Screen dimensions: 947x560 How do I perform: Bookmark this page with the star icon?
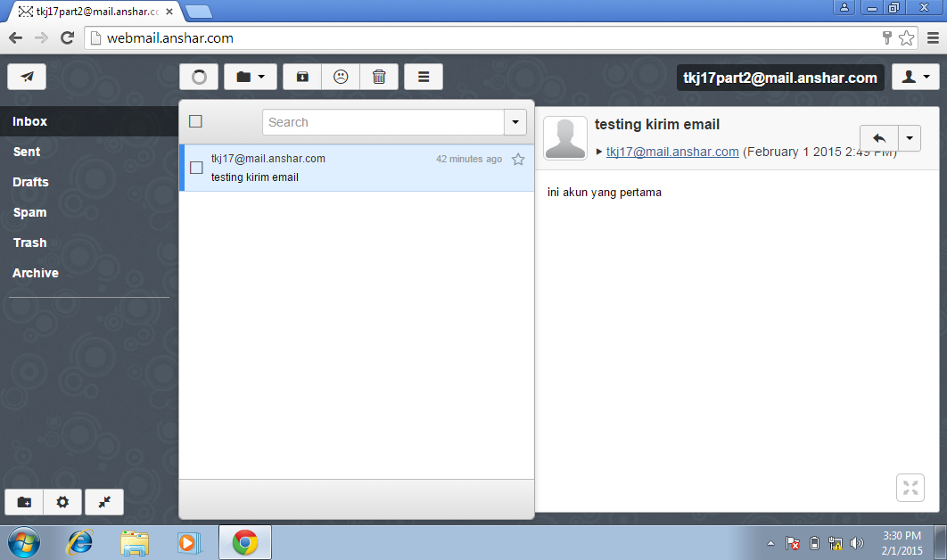[906, 38]
